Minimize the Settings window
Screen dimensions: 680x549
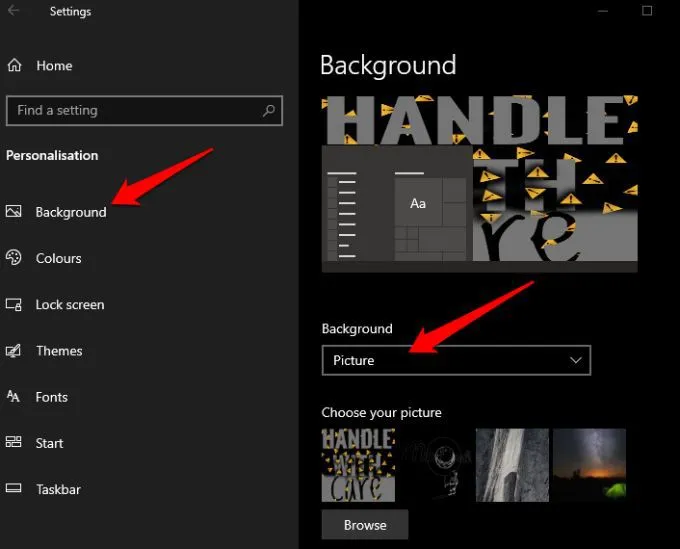603,11
